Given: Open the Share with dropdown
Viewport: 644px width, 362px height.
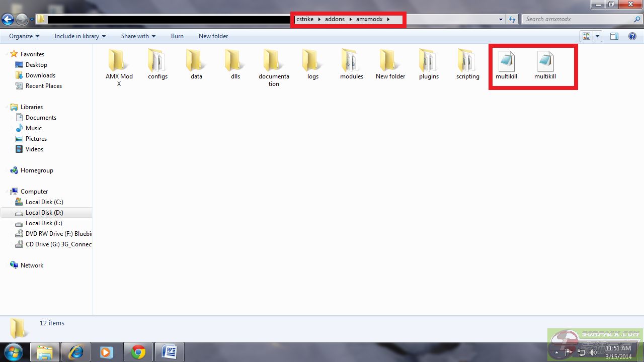Looking at the screenshot, I should point(138,36).
